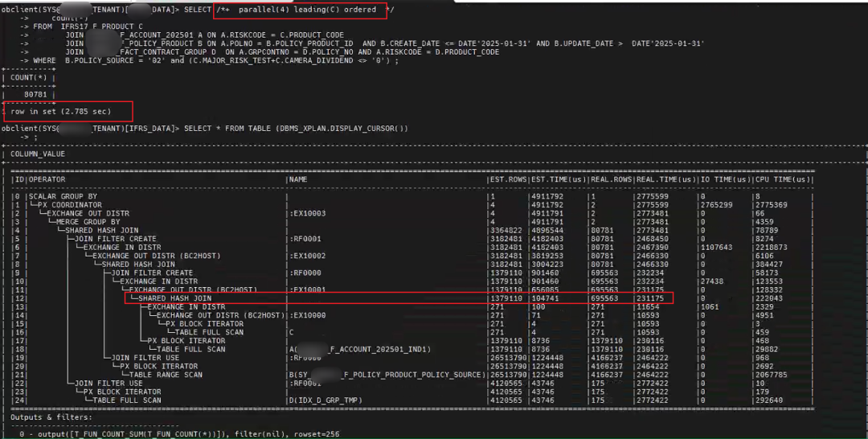Select the A.RISKCODE = C.PRODUCT_CODE join condition

[284, 35]
